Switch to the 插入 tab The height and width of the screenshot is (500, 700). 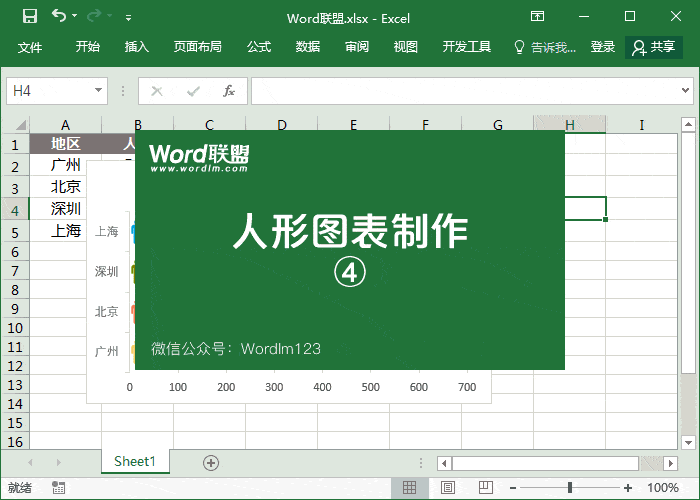(137, 46)
